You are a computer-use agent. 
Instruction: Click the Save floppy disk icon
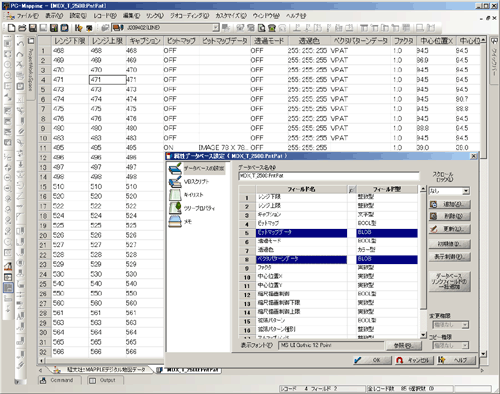click(x=33, y=28)
